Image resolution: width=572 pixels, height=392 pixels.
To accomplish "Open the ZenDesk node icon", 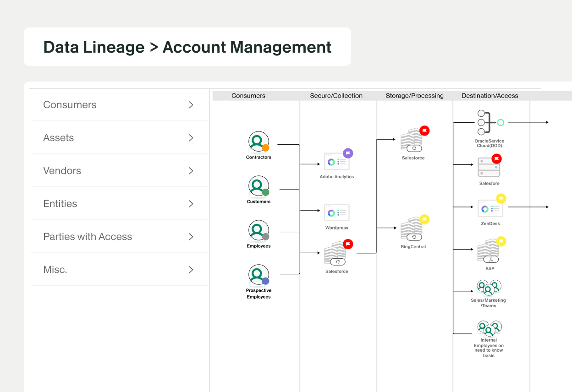I will [x=490, y=208].
